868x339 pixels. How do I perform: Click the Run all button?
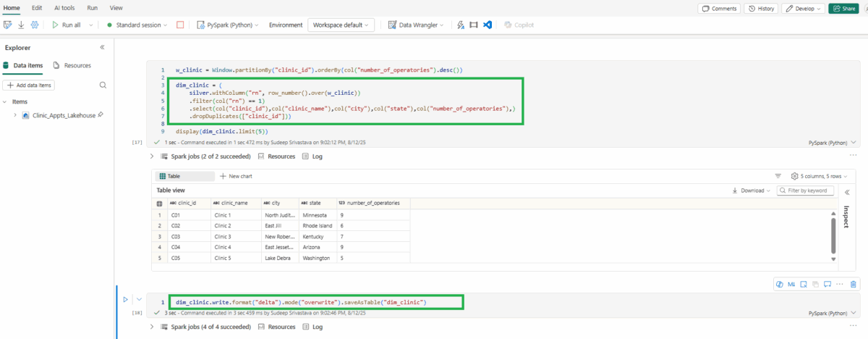tap(67, 25)
